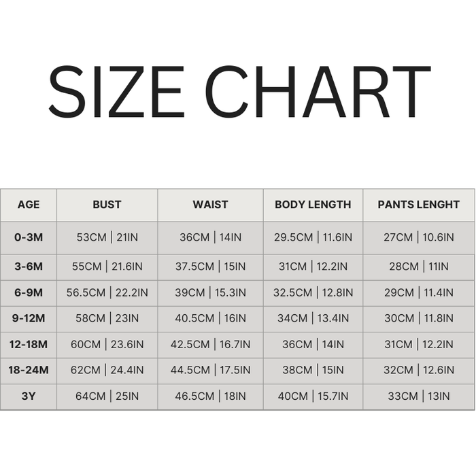
Task: Select the AGE column header
Action: coord(29,205)
